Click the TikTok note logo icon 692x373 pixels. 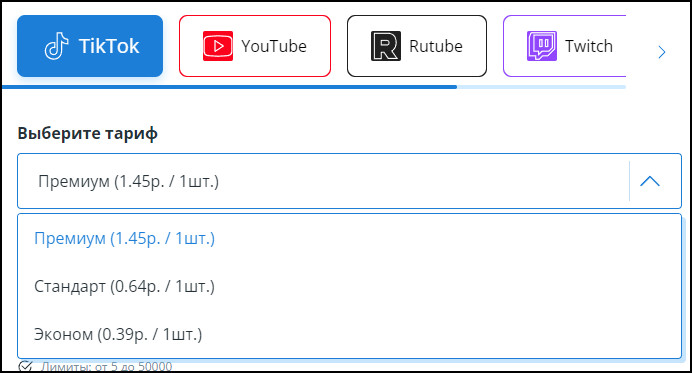coord(56,46)
